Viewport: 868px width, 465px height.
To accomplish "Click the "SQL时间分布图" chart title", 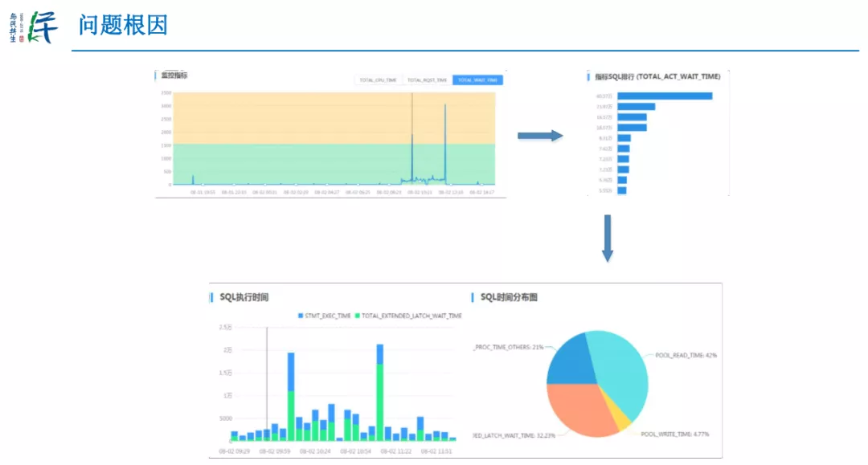I will [x=509, y=297].
